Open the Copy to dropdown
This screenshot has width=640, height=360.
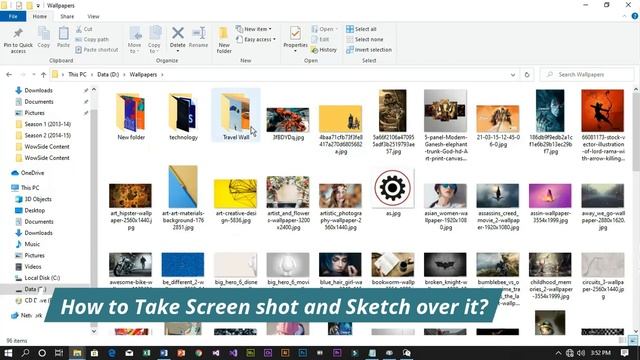154,40
